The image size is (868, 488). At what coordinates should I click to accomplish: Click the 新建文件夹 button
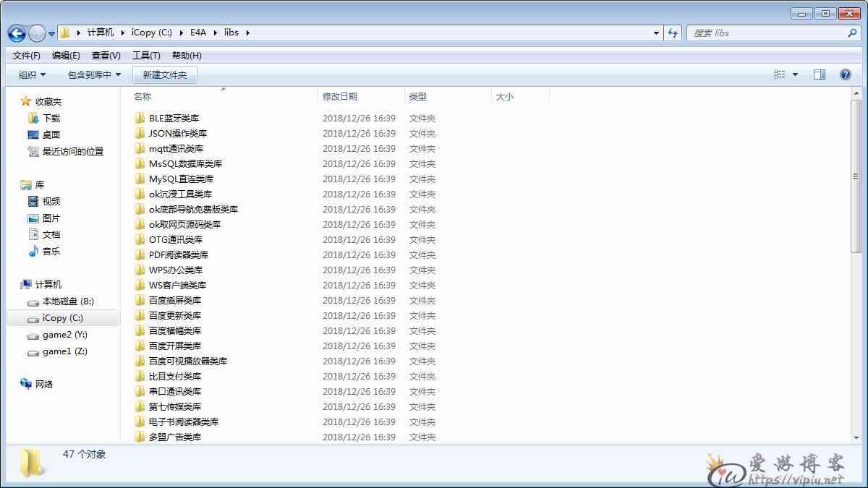coord(165,74)
